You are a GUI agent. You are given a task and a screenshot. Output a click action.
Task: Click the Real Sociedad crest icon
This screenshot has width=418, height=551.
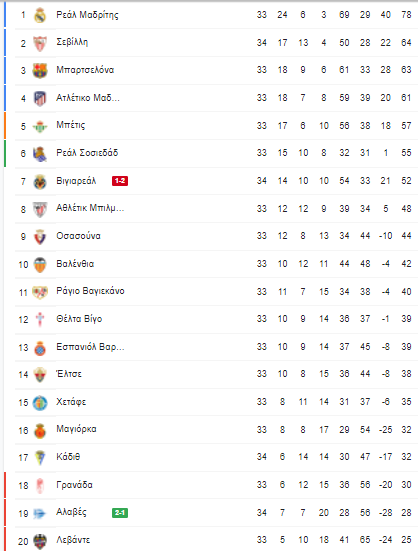[40, 154]
